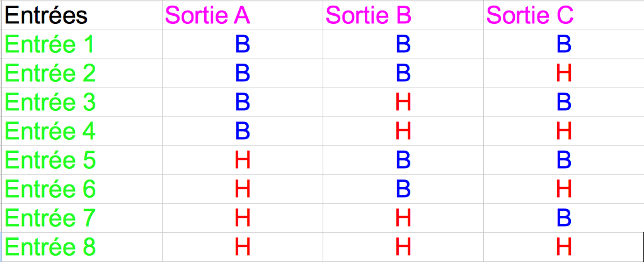Select the Entrée 4 row label
Screen dimensions: 644x262
pyautogui.click(x=50, y=132)
